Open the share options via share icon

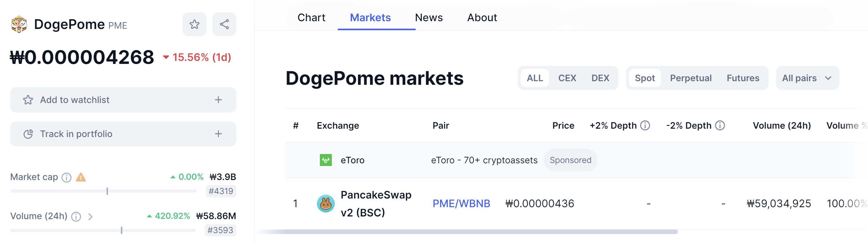pyautogui.click(x=224, y=24)
